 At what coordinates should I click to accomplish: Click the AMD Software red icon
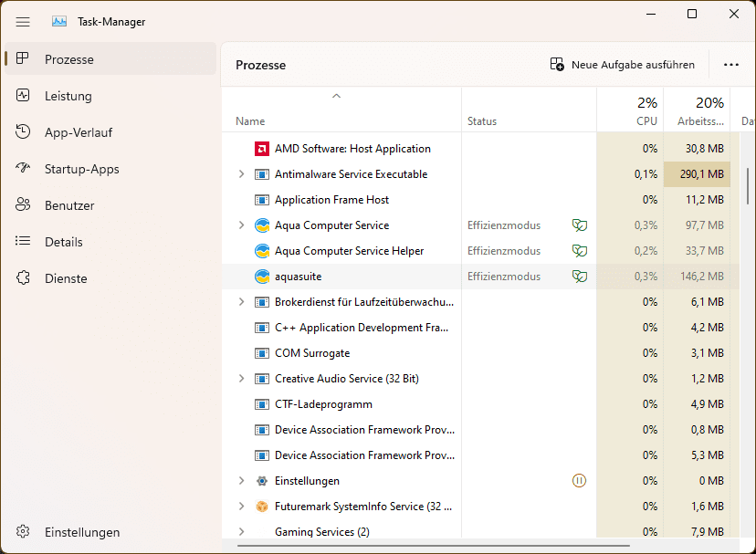click(262, 149)
